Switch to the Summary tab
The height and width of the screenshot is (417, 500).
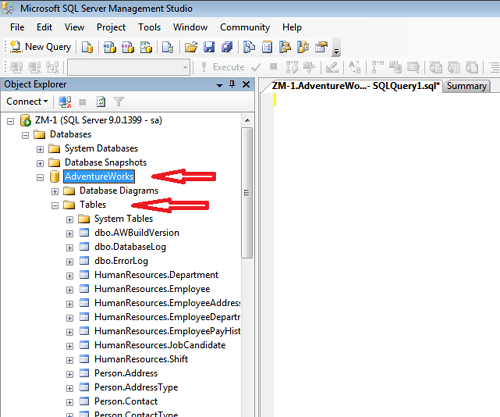pyautogui.click(x=466, y=86)
